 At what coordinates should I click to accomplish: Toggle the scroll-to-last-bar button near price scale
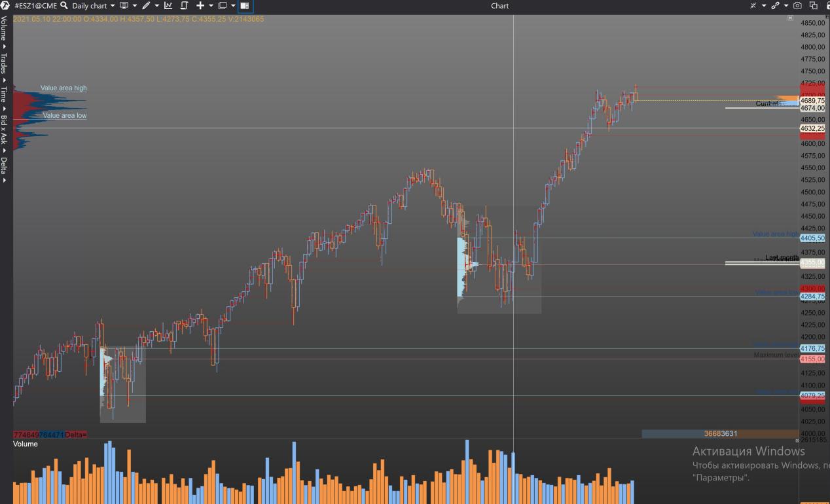tap(790, 18)
